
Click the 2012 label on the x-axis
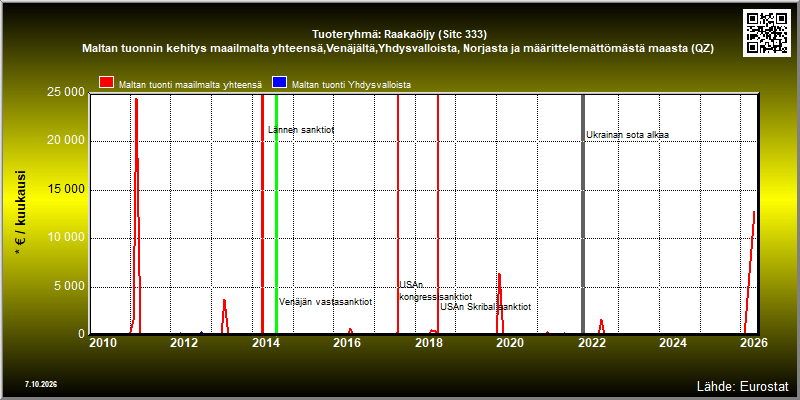[184, 343]
